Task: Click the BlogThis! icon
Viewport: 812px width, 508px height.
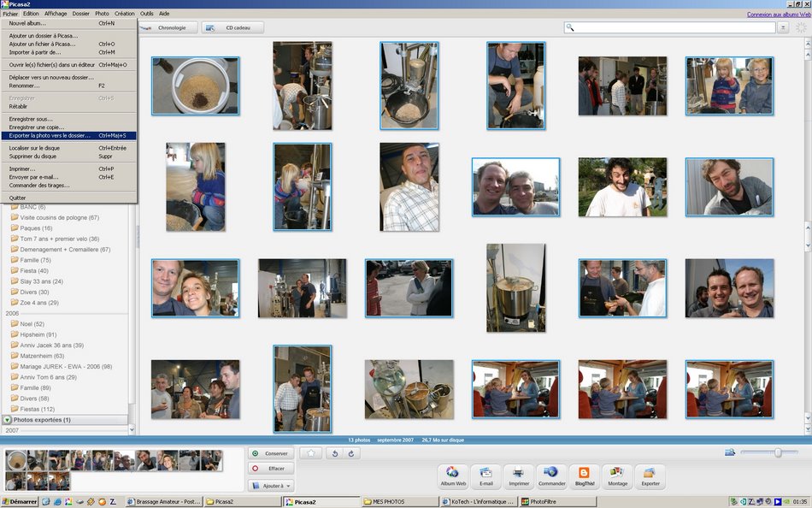Action: (584, 476)
